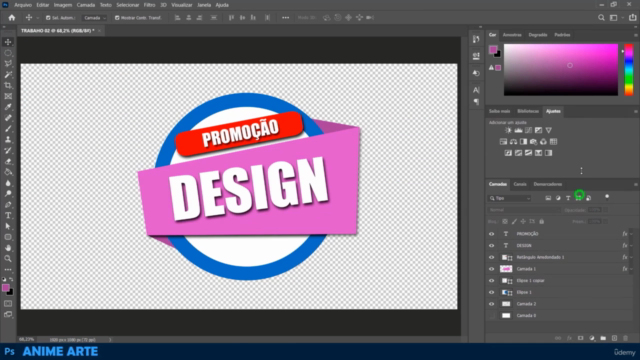Click the foreground color swatch in toolbar
Screen dimensions: 640x360
coord(5,288)
